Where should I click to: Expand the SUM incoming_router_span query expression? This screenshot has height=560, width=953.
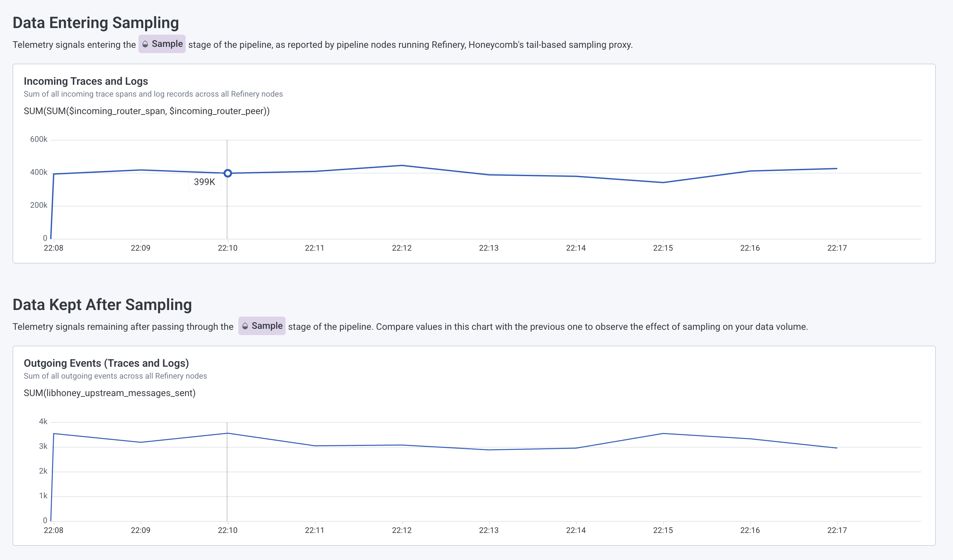point(147,111)
